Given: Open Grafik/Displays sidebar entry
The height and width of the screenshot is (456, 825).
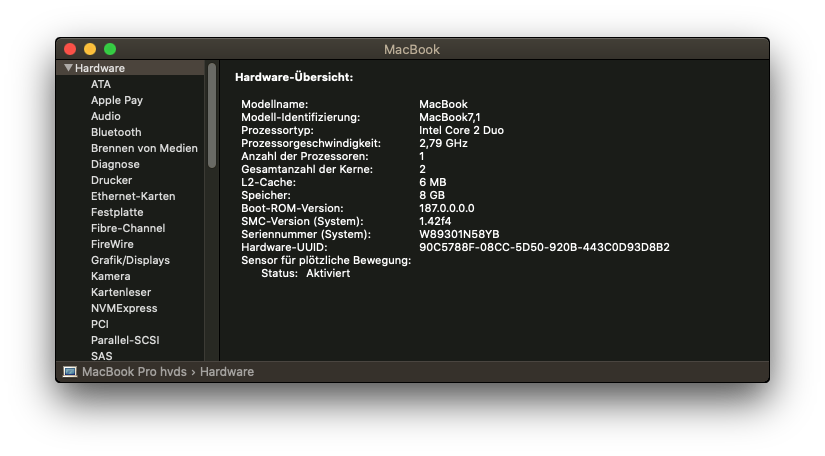Looking at the screenshot, I should click(130, 260).
